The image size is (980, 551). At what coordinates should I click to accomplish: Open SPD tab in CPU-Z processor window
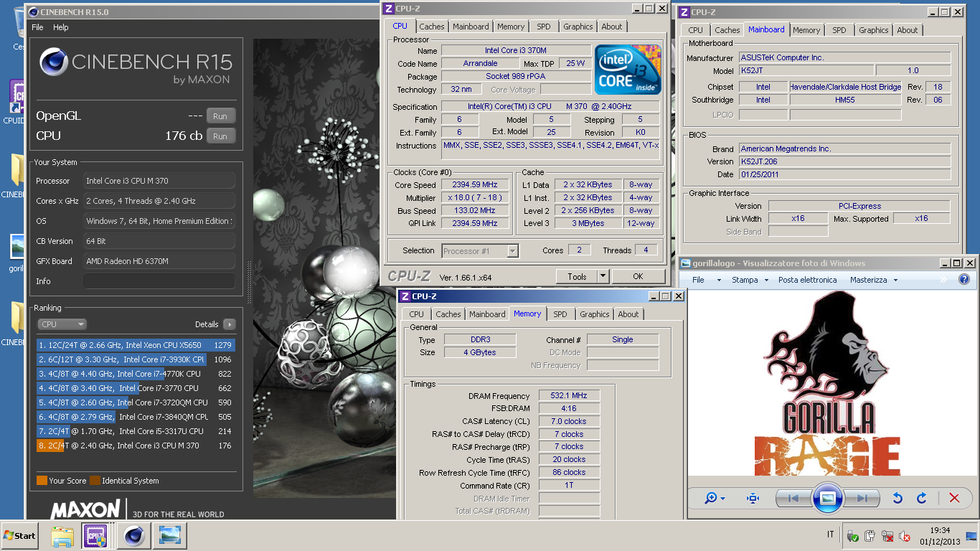544,27
